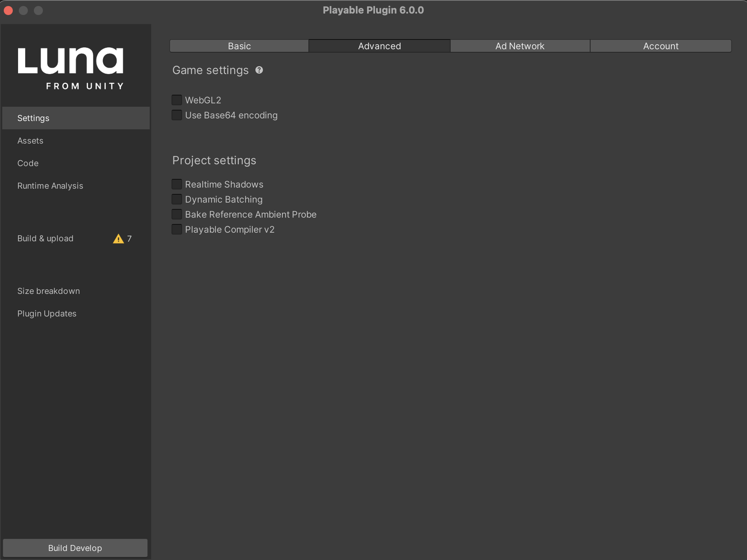Open Build & upload section

76,238
